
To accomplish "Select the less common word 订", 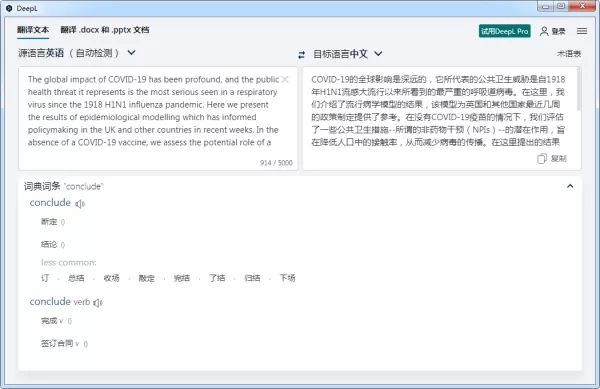I will coord(45,278).
